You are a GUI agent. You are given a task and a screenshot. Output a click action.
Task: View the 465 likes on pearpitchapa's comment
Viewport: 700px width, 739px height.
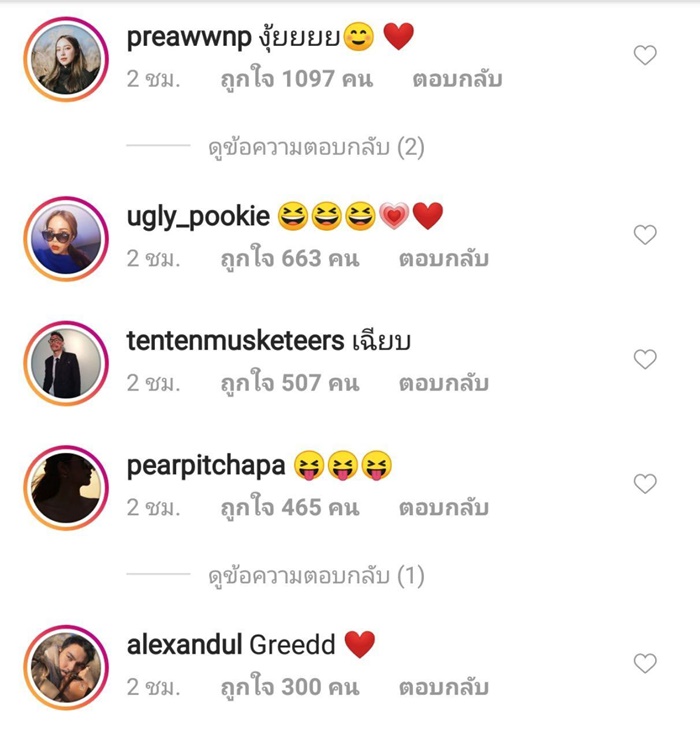pyautogui.click(x=290, y=508)
